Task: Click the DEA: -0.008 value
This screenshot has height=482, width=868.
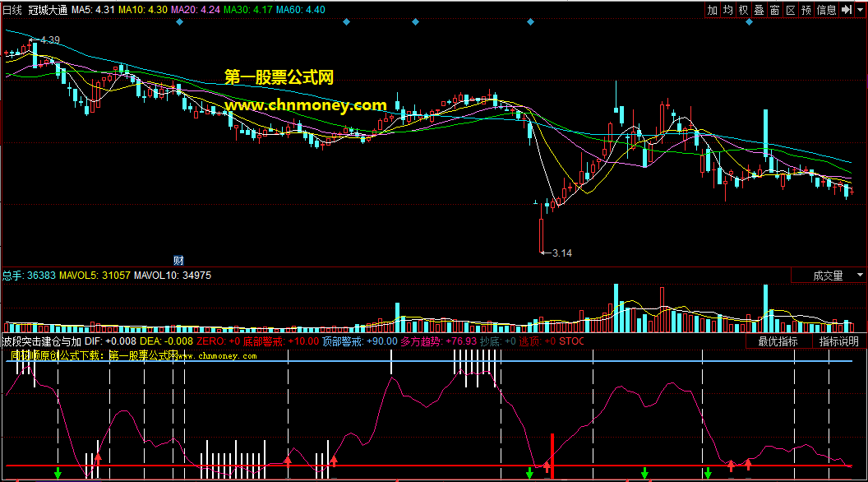Action: (x=166, y=341)
